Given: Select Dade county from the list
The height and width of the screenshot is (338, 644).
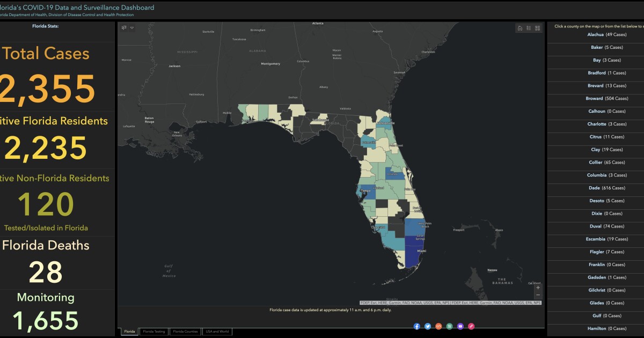Looking at the screenshot, I should 599,188.
